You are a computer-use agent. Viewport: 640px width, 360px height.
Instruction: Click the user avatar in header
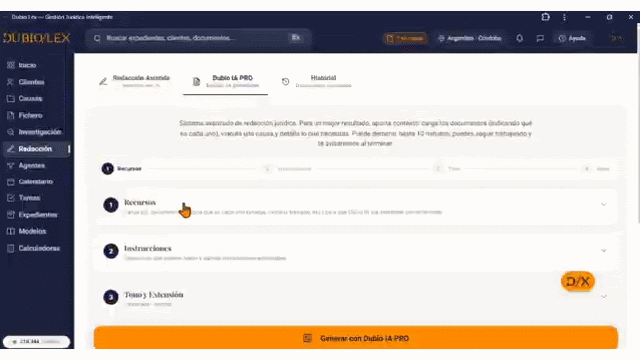coord(616,38)
